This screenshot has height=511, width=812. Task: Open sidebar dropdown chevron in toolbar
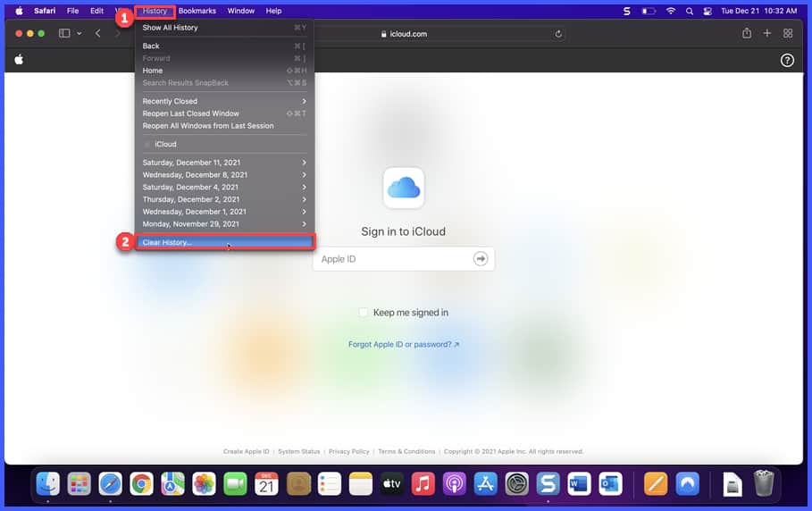pyautogui.click(x=80, y=33)
